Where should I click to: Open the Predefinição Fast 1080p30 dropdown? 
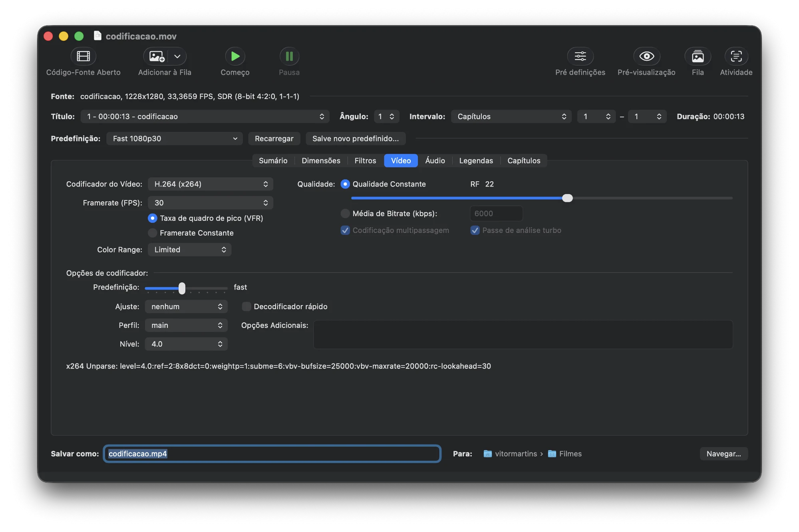pyautogui.click(x=175, y=139)
